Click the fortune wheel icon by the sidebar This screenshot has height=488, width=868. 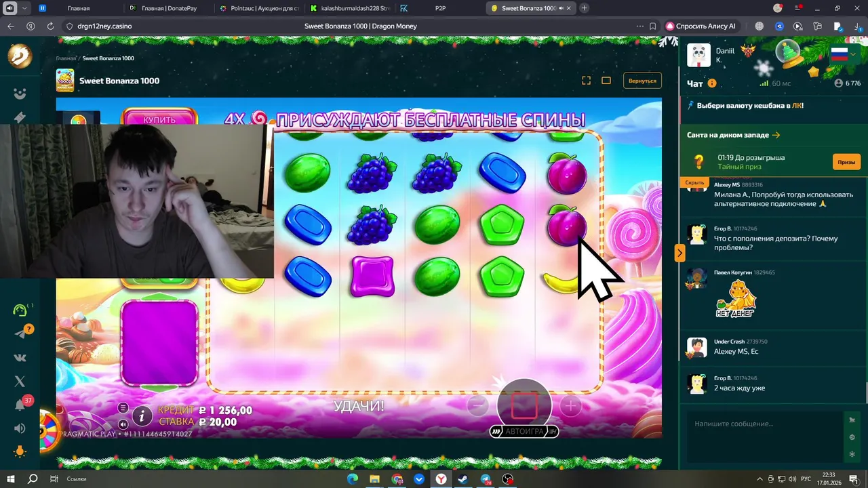pos(49,431)
